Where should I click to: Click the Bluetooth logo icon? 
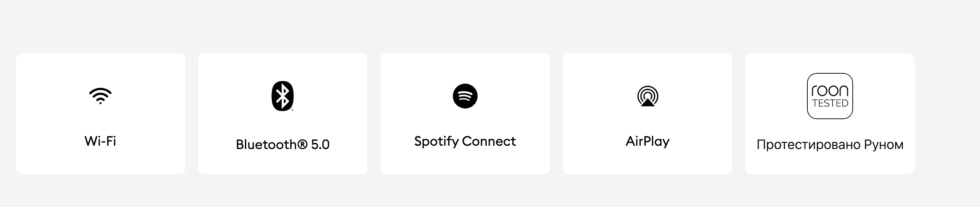[283, 96]
